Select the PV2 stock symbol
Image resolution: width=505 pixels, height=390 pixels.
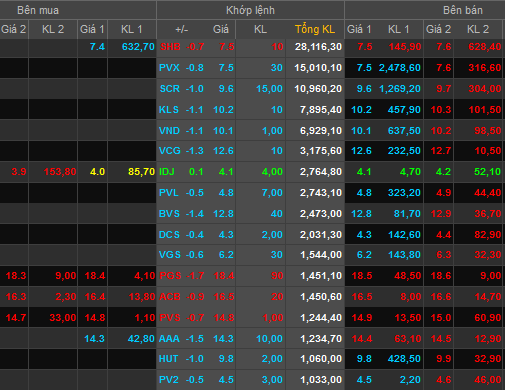[169, 380]
